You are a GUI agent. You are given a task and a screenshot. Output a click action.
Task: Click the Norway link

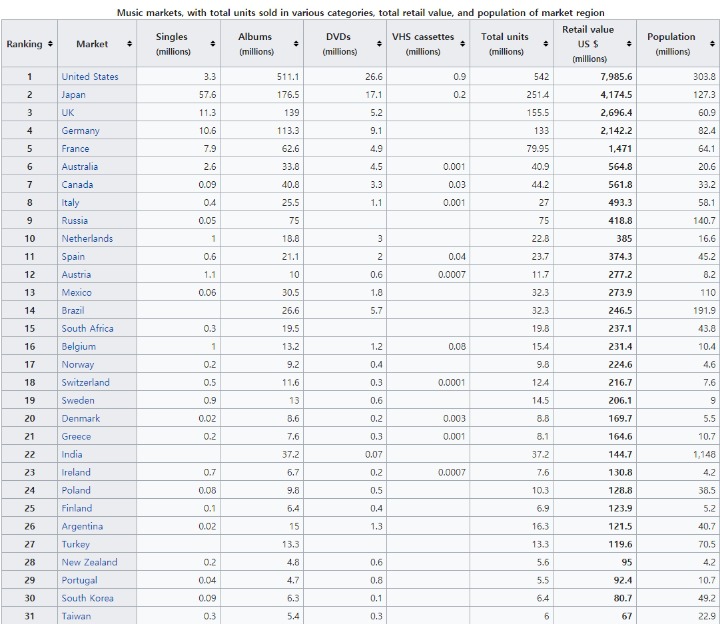78,364
